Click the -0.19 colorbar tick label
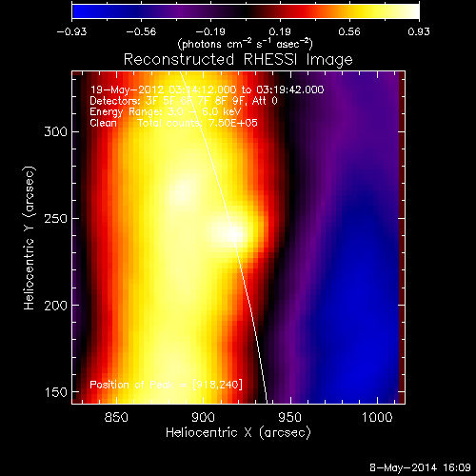 [210, 31]
